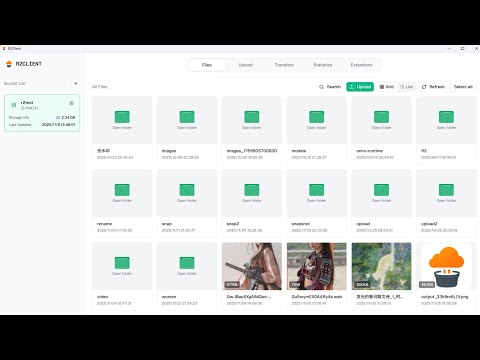Open the woman with gun image thumbnail
Screen dimensions: 480x360
252,266
